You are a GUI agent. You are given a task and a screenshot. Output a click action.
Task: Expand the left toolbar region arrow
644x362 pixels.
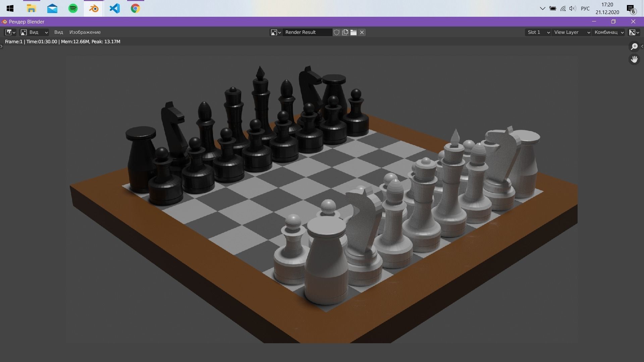[2, 47]
